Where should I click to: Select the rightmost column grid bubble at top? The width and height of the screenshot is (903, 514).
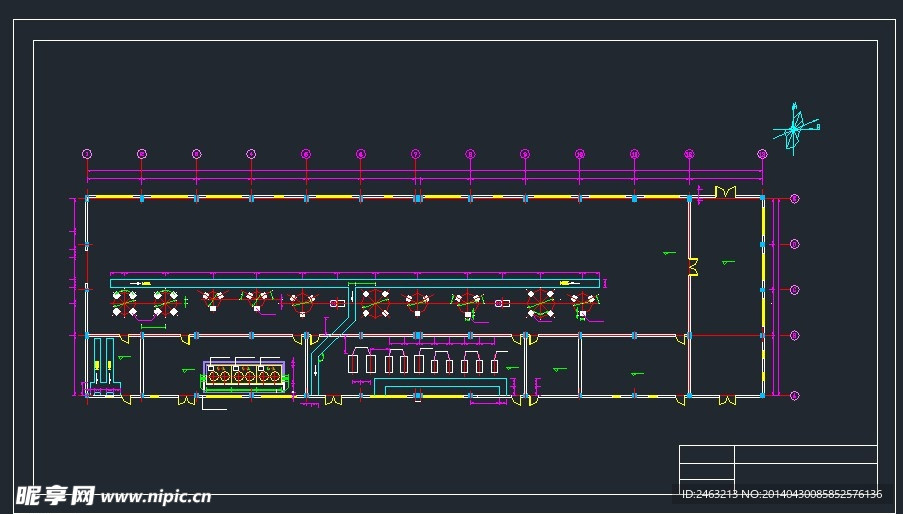pos(762,154)
